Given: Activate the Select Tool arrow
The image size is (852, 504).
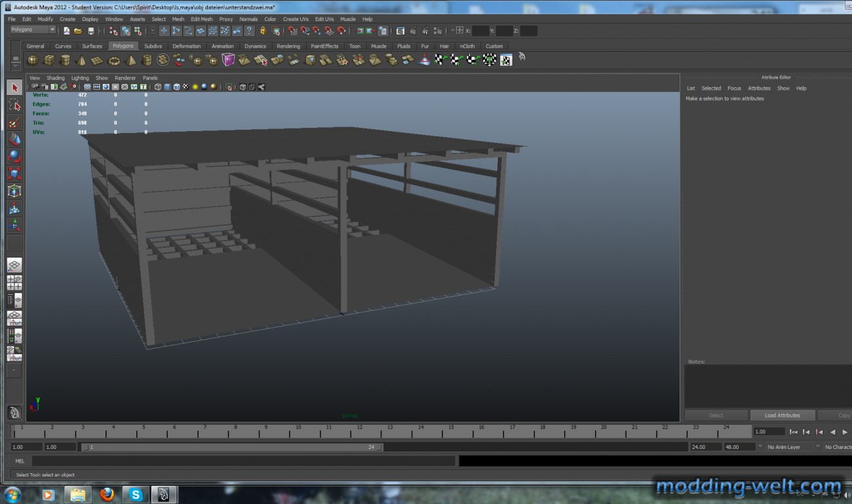Looking at the screenshot, I should [x=14, y=88].
